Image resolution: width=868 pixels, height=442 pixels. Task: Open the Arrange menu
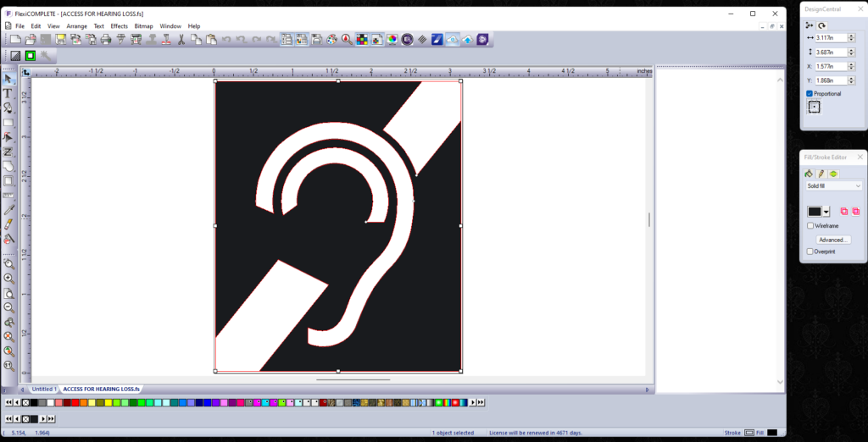point(77,26)
